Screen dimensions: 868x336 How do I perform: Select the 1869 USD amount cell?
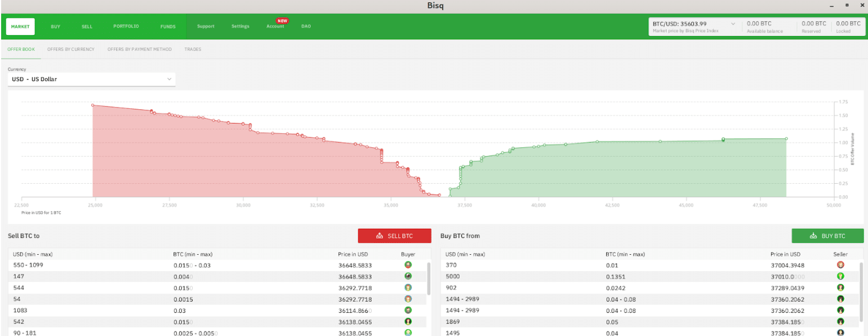(x=452, y=322)
